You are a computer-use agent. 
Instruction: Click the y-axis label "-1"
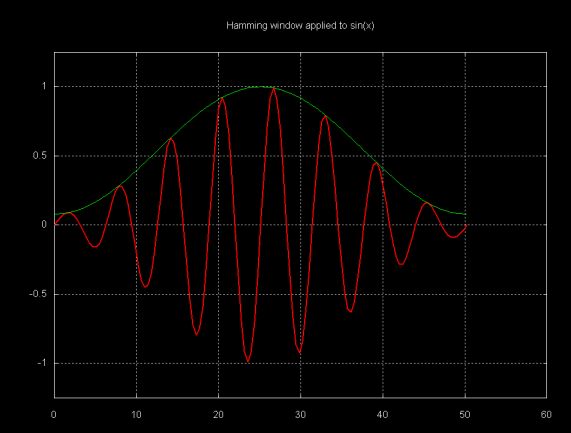pos(42,363)
